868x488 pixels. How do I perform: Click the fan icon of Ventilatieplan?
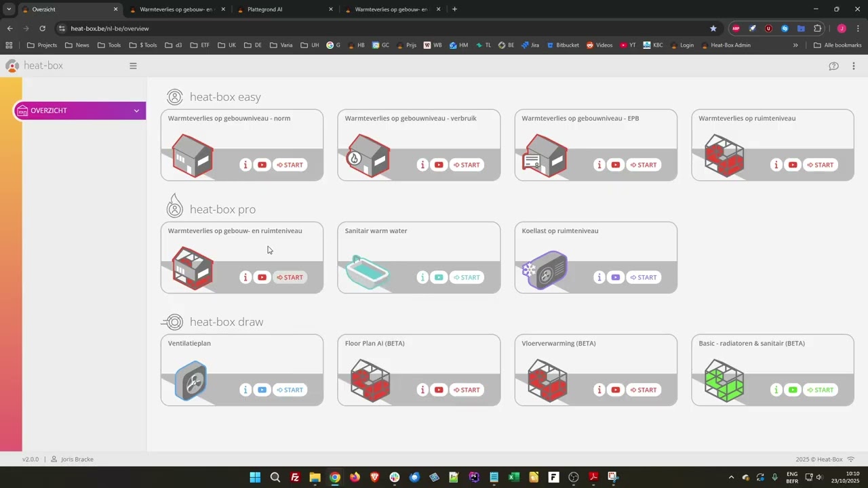click(x=191, y=382)
